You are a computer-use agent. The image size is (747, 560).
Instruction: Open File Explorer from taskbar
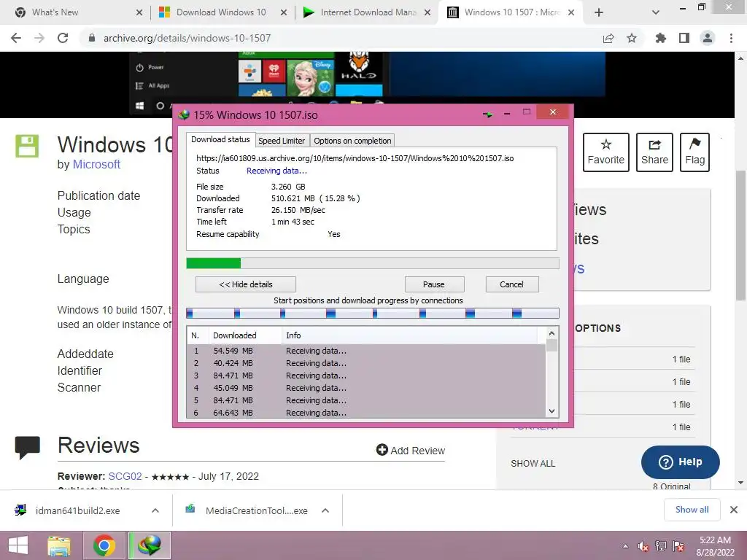[x=59, y=545]
